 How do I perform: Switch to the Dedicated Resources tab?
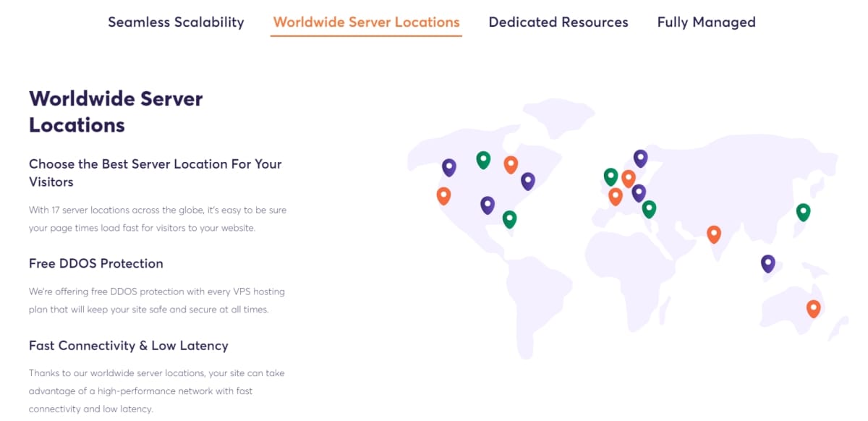pos(558,22)
